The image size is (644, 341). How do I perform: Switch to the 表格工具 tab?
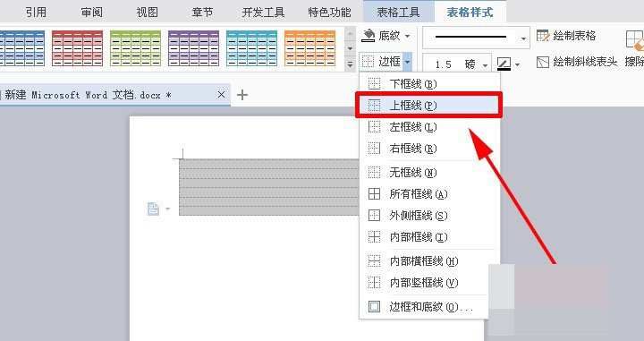point(398,12)
